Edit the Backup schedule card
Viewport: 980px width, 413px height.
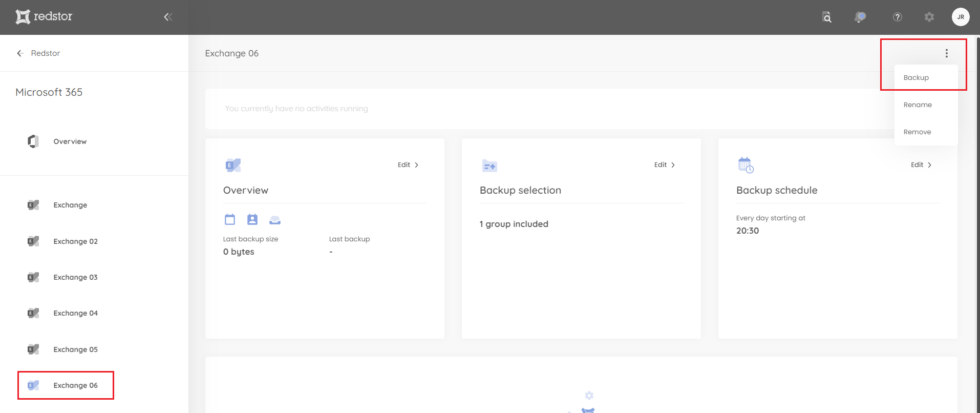pyautogui.click(x=921, y=165)
